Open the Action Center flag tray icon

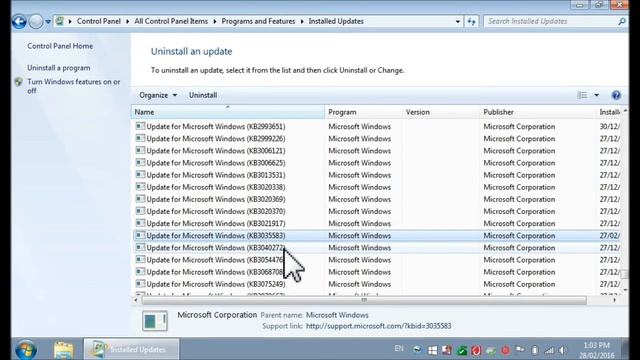[x=520, y=350]
